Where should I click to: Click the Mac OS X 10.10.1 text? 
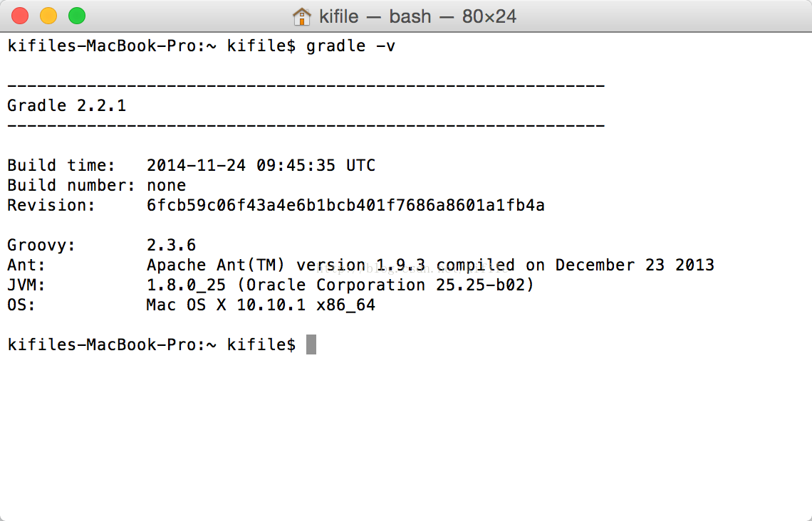tap(226, 305)
